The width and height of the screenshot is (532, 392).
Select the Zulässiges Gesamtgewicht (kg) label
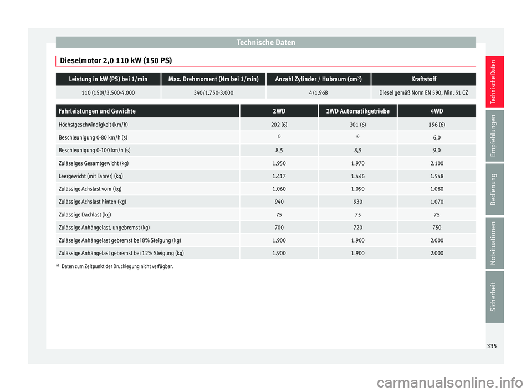click(x=94, y=163)
